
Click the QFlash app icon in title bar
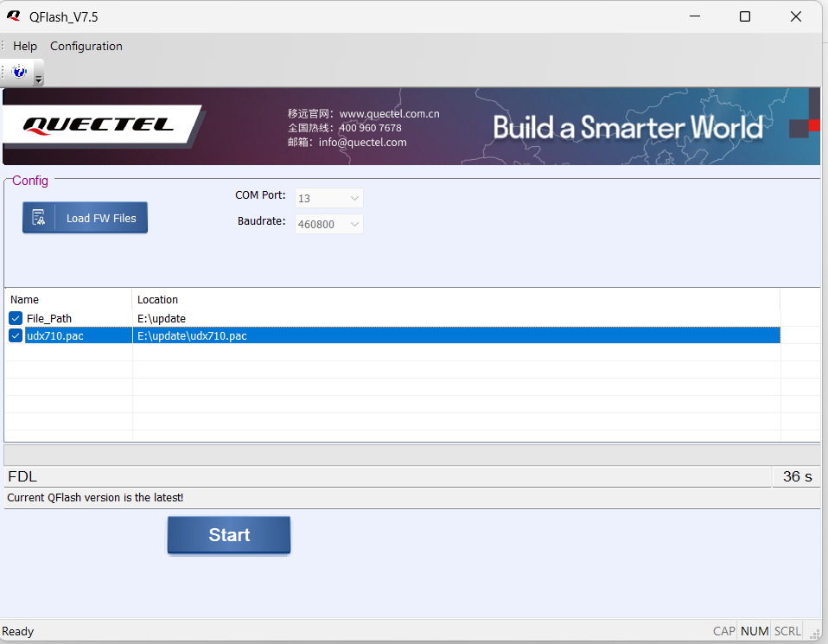pyautogui.click(x=13, y=16)
